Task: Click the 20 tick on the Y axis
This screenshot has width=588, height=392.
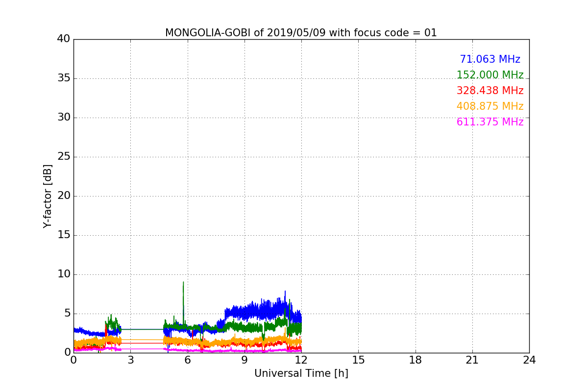Action: (x=64, y=196)
